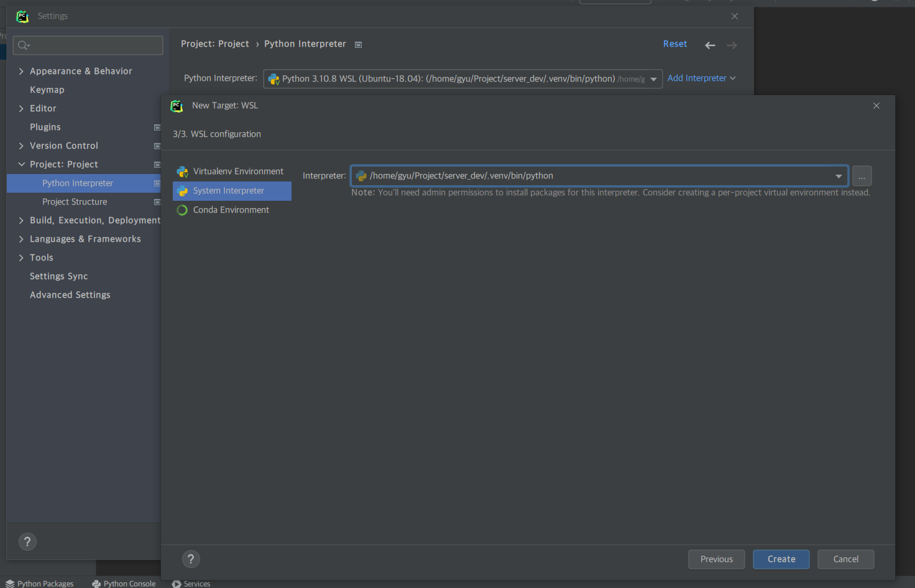
Task: Open the Interpreter path dropdown arrow
Action: [839, 176]
